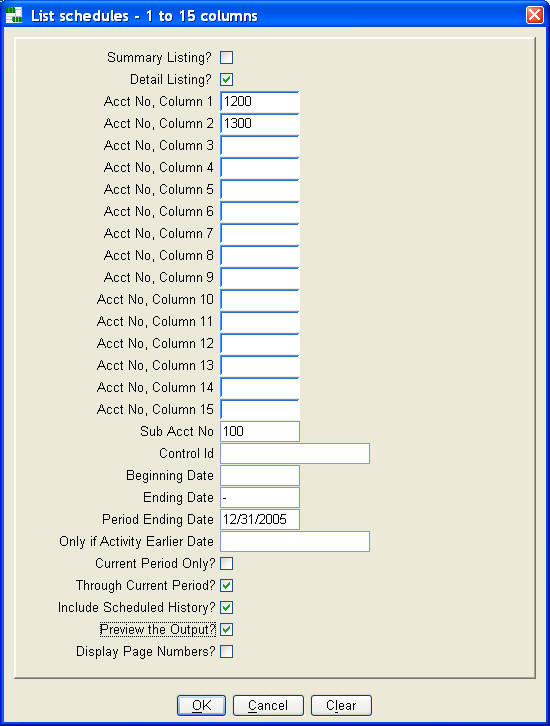Click the Cancel button
550x726 pixels.
point(268,705)
